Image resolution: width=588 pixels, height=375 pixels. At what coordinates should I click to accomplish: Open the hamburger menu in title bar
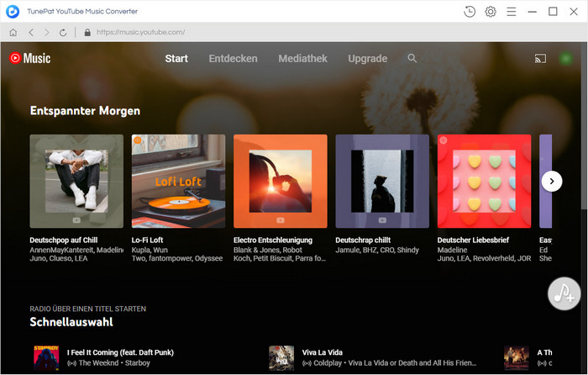click(511, 12)
